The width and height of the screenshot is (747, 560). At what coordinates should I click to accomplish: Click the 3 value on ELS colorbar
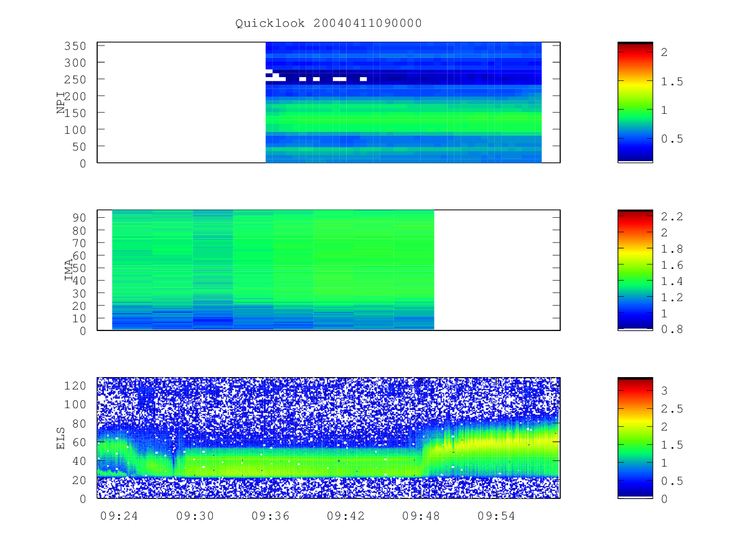tap(664, 391)
